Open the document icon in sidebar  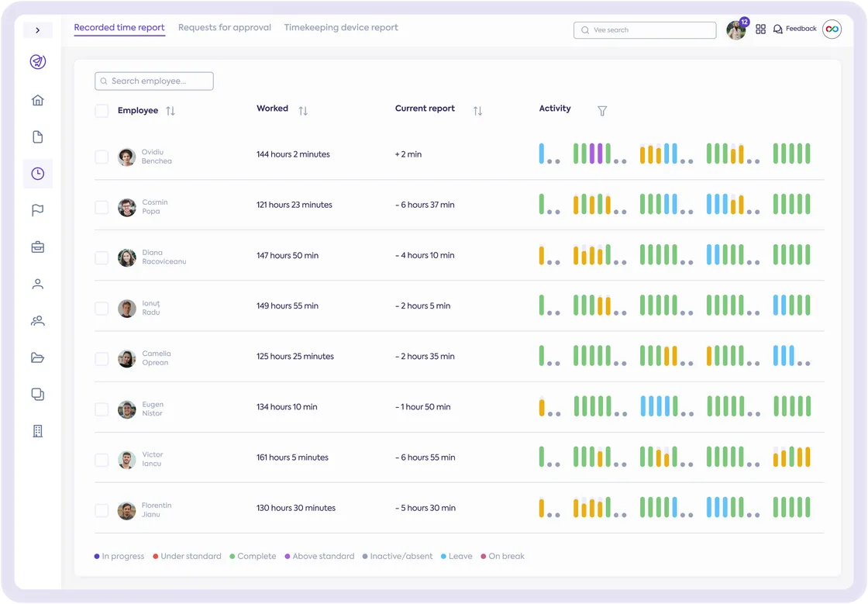[38, 136]
